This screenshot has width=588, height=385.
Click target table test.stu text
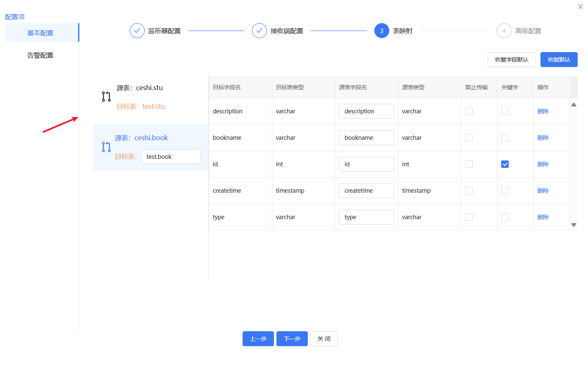point(141,106)
